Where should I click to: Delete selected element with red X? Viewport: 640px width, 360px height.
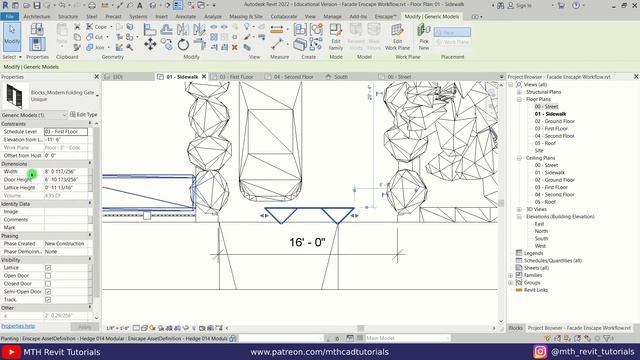coord(235,48)
